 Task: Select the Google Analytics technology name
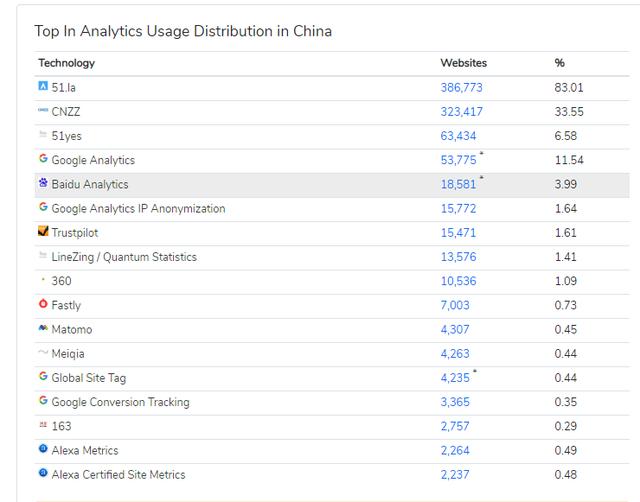(93, 160)
